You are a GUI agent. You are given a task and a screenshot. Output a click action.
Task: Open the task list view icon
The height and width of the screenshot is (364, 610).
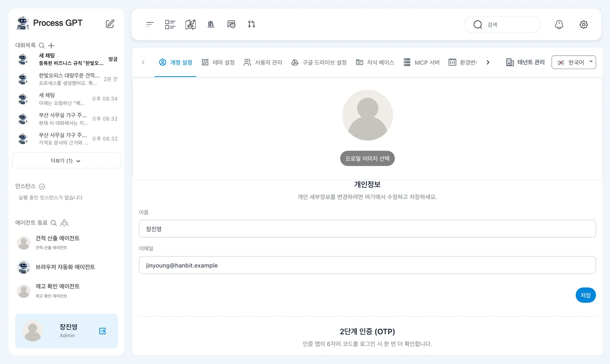click(170, 24)
